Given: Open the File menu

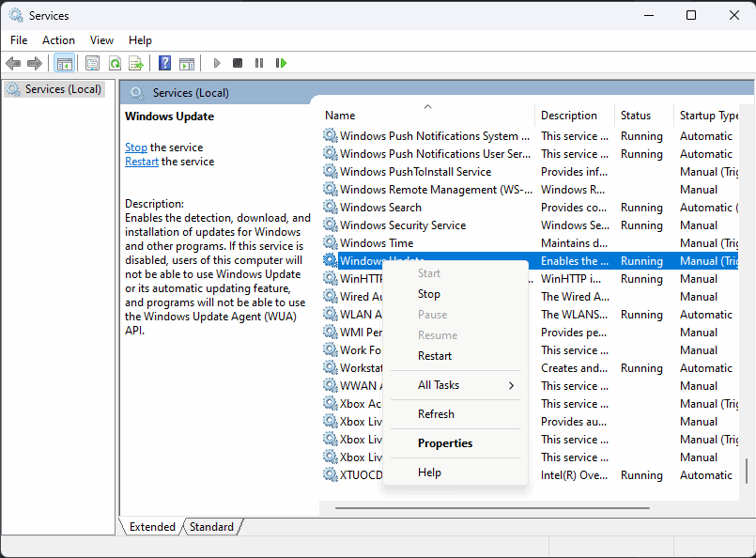Looking at the screenshot, I should tap(19, 40).
